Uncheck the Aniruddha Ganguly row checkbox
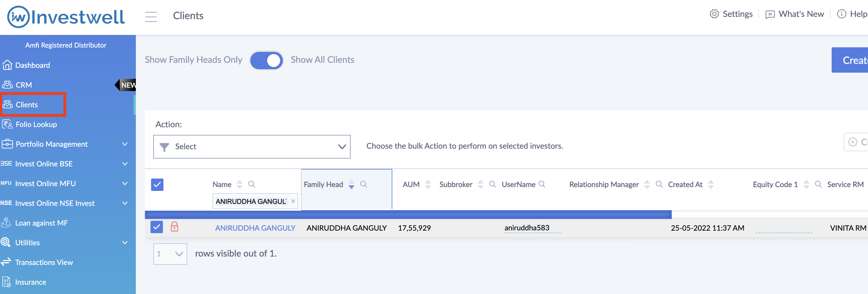Viewport: 868px width, 294px height. tap(157, 227)
